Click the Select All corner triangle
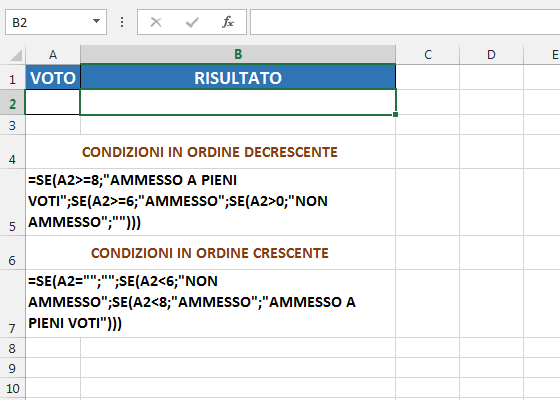The width and height of the screenshot is (560, 400). click(16, 55)
